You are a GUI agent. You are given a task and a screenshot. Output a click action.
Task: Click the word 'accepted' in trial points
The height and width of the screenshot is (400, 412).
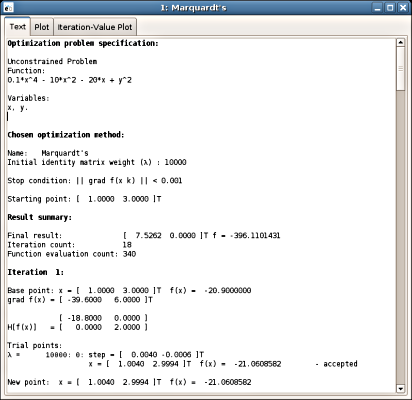click(x=340, y=364)
